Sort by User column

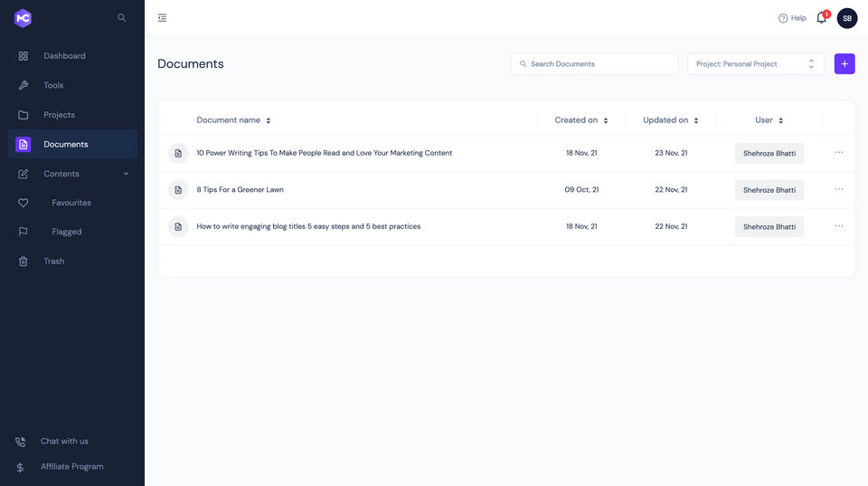click(769, 120)
